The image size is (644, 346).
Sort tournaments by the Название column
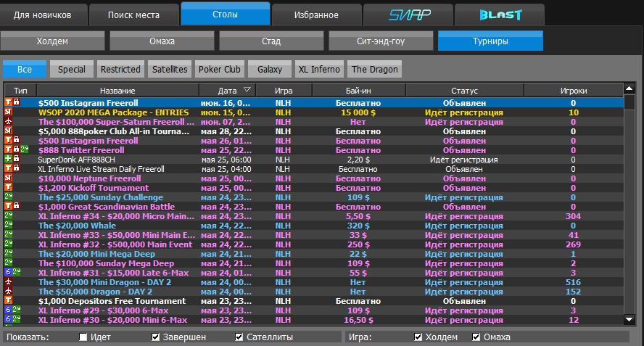click(x=118, y=91)
